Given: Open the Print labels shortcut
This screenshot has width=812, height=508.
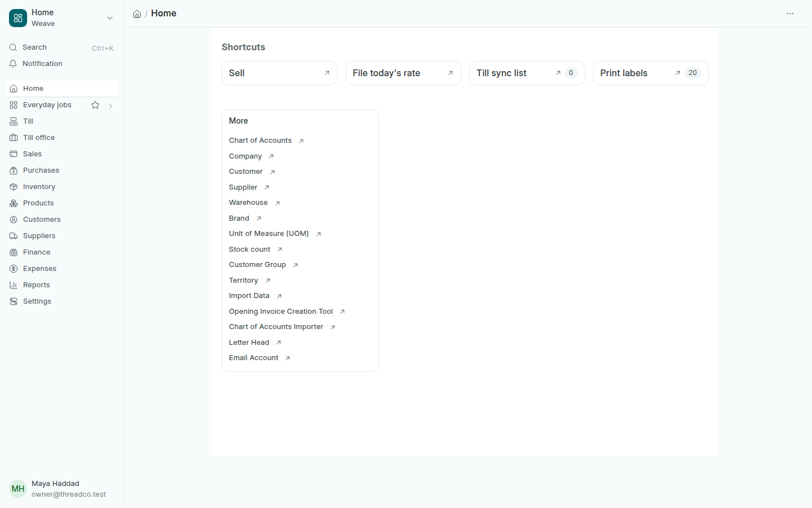Looking at the screenshot, I should click(651, 73).
